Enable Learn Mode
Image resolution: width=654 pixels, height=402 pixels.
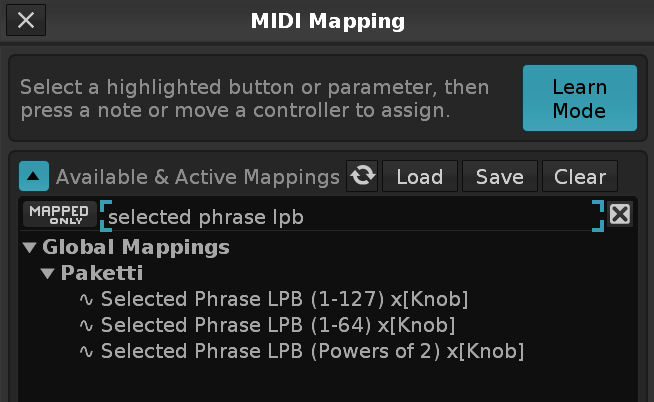[579, 98]
